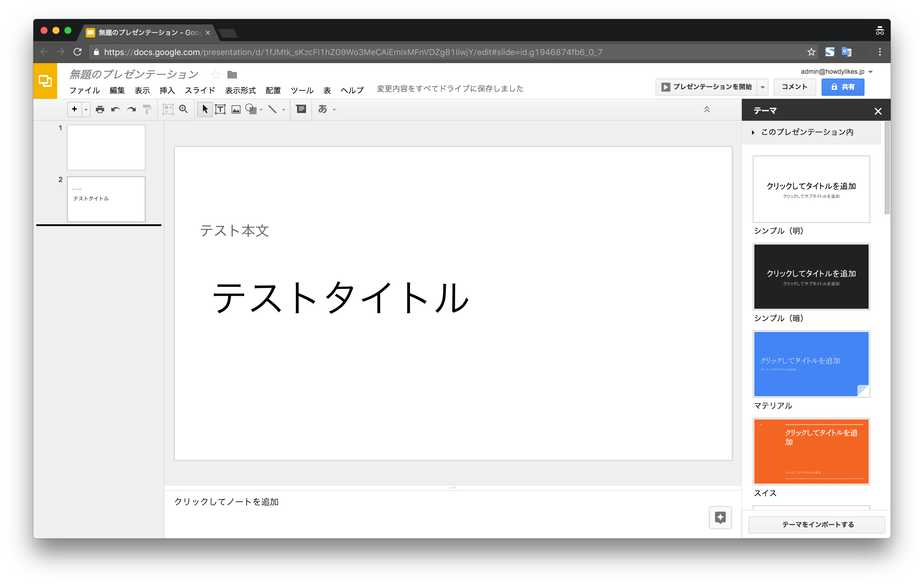The image size is (924, 586).
Task: Open the admin@howdylikes.jp account dropdown
Action: 836,72
